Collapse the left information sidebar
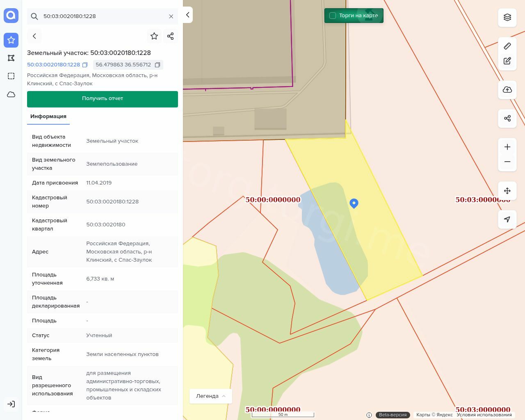The image size is (525, 420). pyautogui.click(x=188, y=15)
